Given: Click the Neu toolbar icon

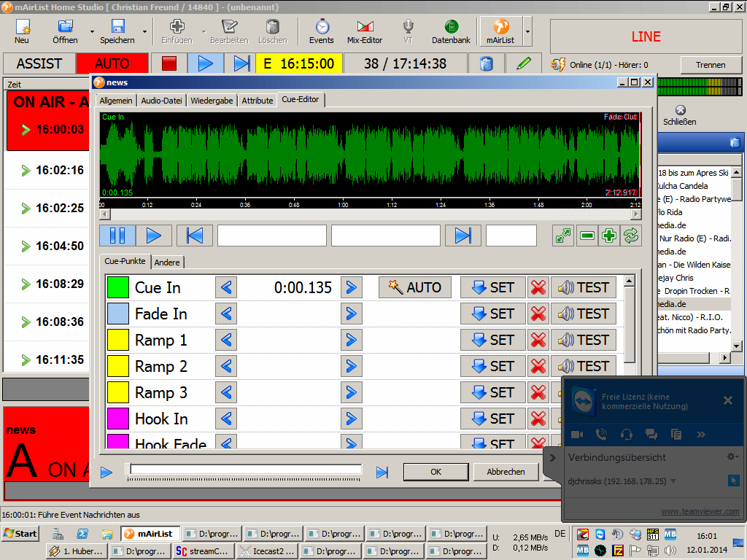Looking at the screenshot, I should (x=22, y=31).
